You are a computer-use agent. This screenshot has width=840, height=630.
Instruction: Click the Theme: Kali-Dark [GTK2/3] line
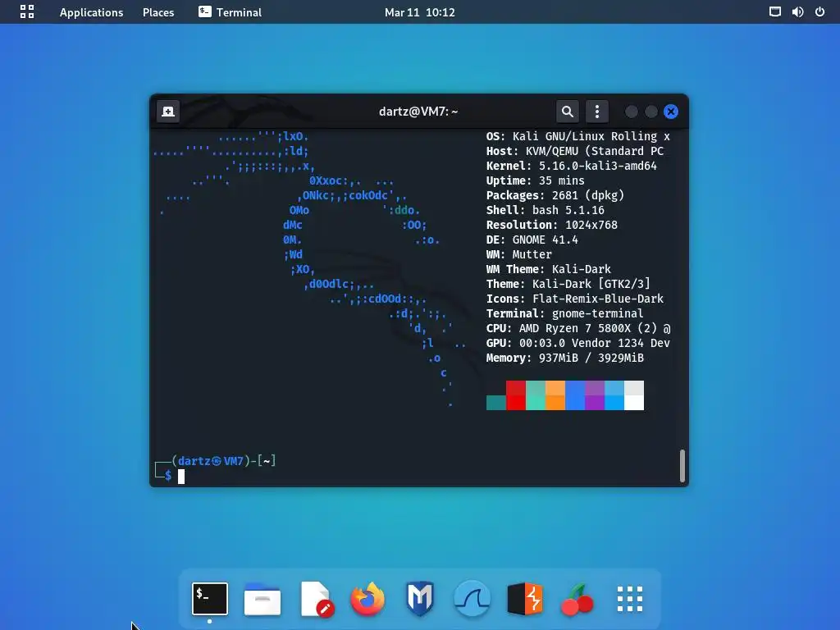coord(568,284)
